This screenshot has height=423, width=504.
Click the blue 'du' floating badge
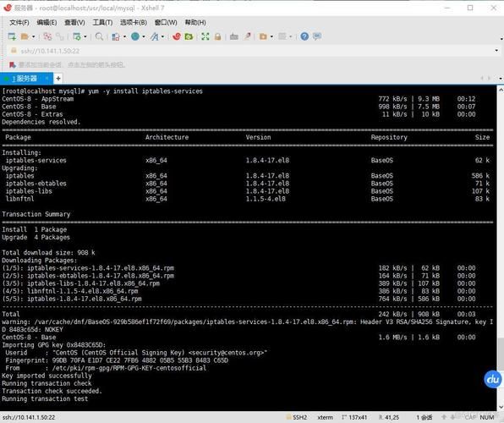[x=493, y=380]
